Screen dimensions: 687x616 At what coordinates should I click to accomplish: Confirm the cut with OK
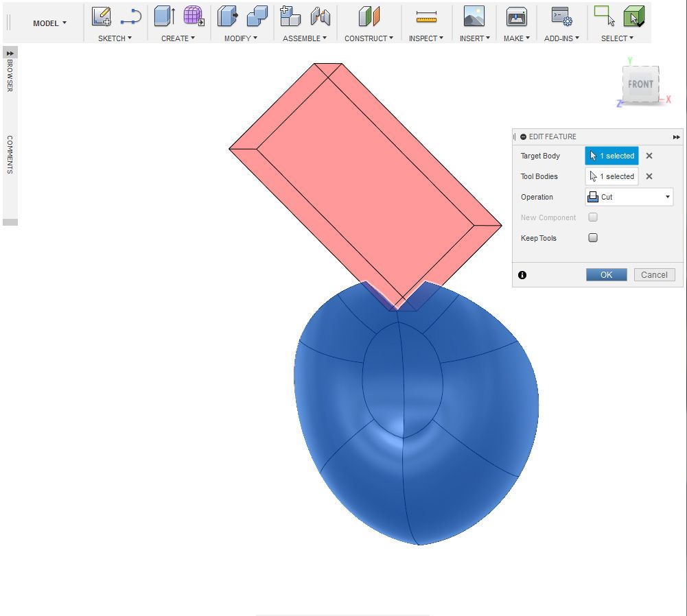[606, 274]
